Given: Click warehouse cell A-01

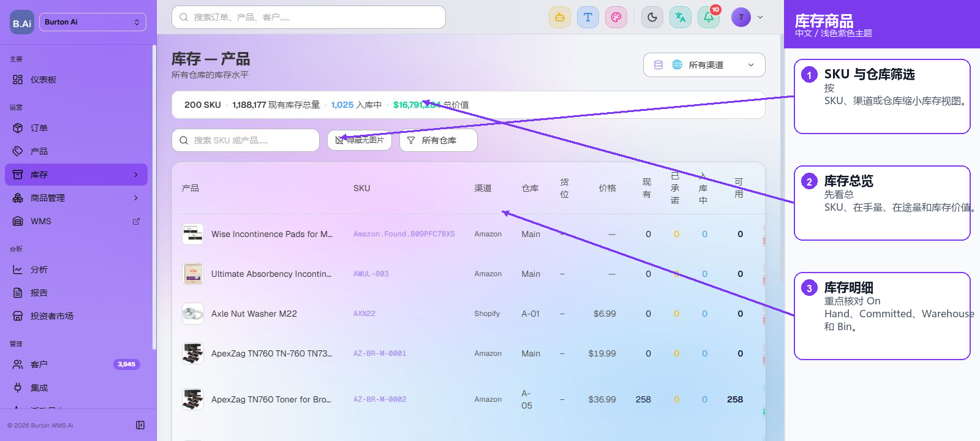Looking at the screenshot, I should pos(530,314).
